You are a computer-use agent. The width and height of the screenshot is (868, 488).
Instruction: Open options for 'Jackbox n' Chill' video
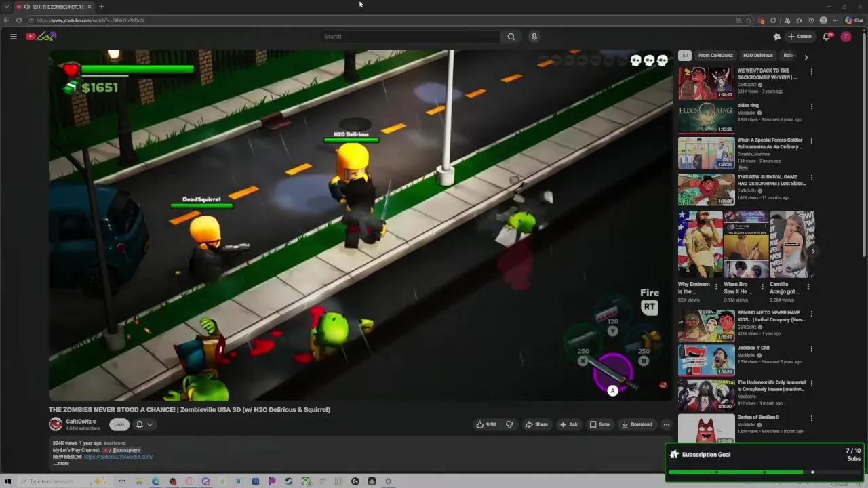click(x=812, y=348)
